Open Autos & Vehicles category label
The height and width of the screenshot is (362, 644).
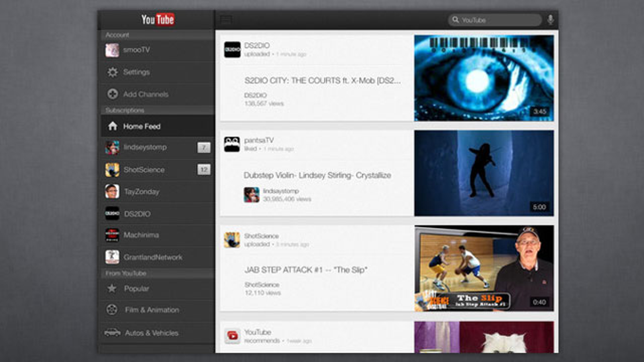point(151,333)
